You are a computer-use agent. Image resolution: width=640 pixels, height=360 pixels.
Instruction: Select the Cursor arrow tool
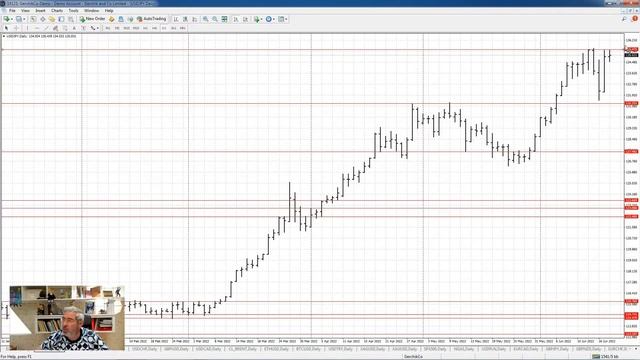pos(7,28)
